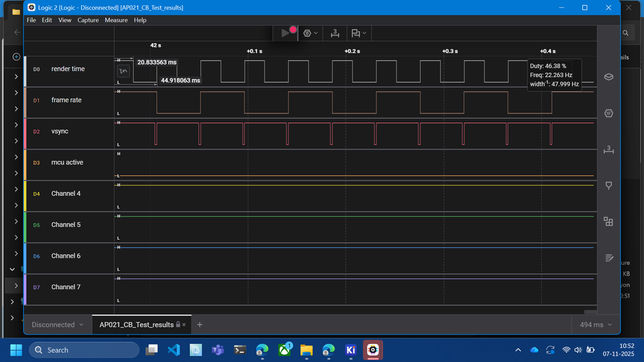Select the Channel 4 label
This screenshot has height=362, width=644.
pos(66,194)
